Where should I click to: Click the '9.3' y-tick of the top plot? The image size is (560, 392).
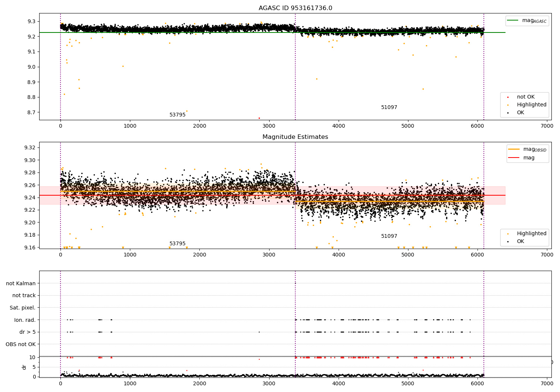[x=31, y=21]
